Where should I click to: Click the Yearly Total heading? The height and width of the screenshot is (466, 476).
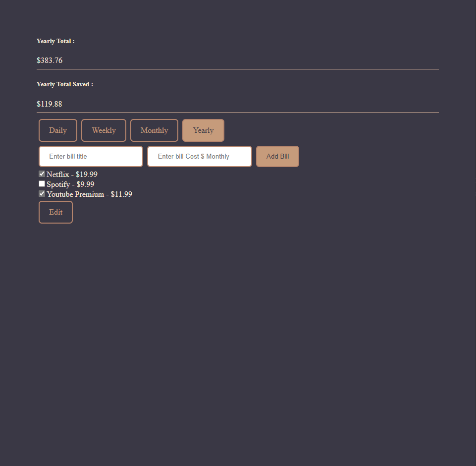click(x=55, y=41)
